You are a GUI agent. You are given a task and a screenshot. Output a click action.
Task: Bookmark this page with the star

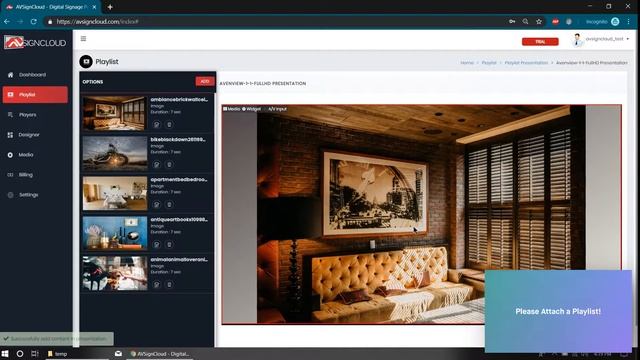539,22
